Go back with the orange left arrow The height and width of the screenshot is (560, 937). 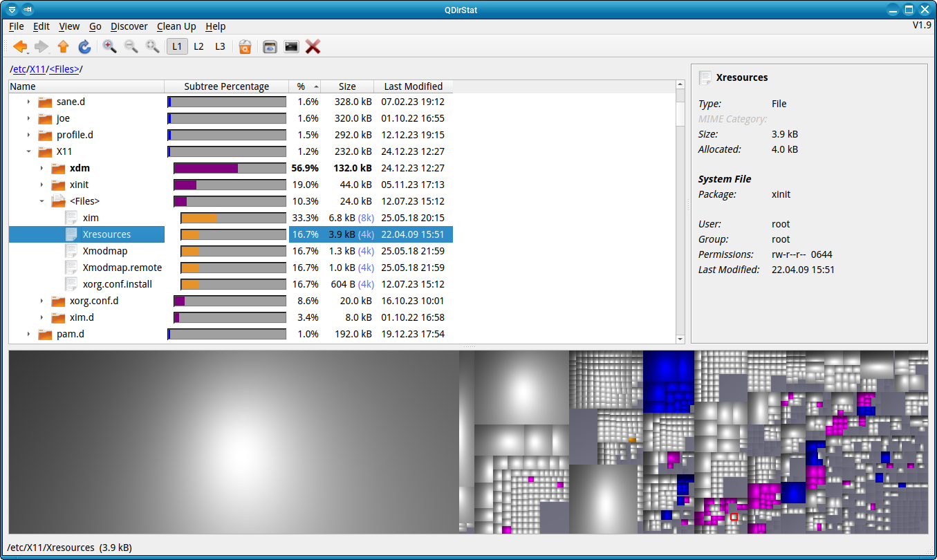(20, 46)
